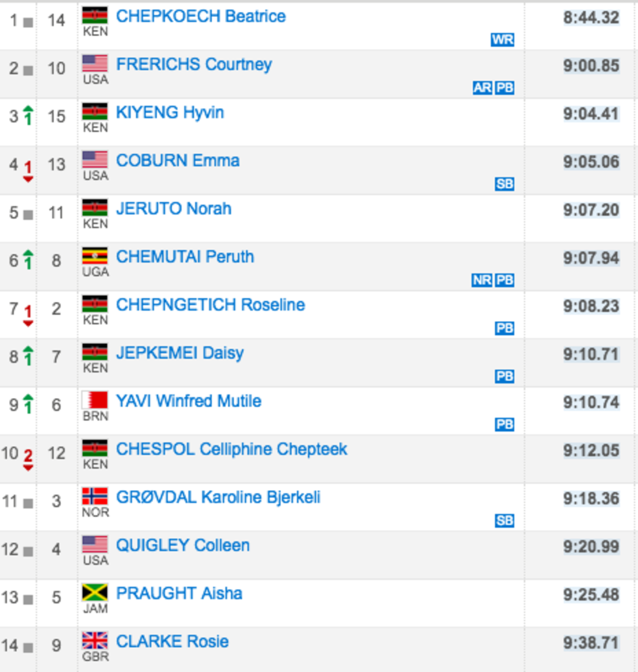Click the Jamaica flag beside PRAUGHT Aisha

click(95, 593)
